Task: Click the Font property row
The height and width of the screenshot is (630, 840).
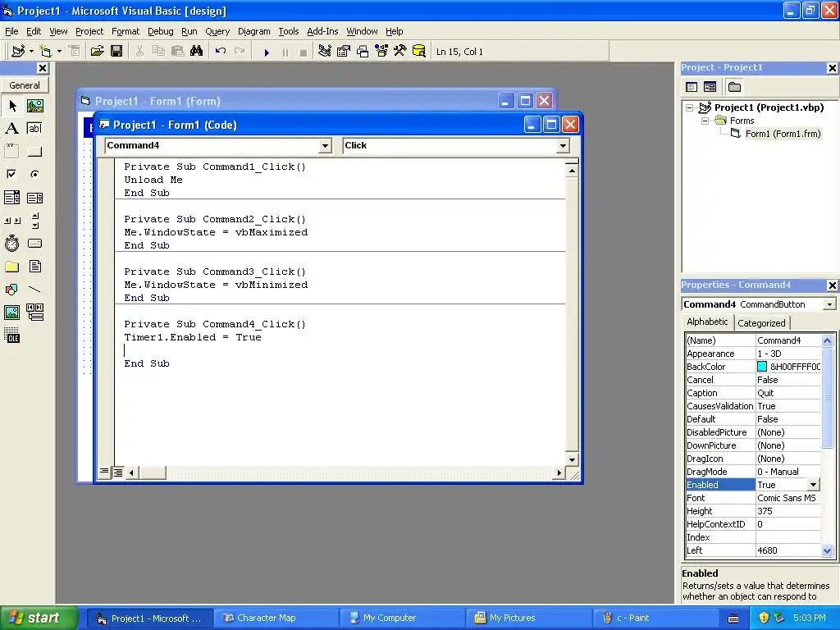Action: [753, 498]
